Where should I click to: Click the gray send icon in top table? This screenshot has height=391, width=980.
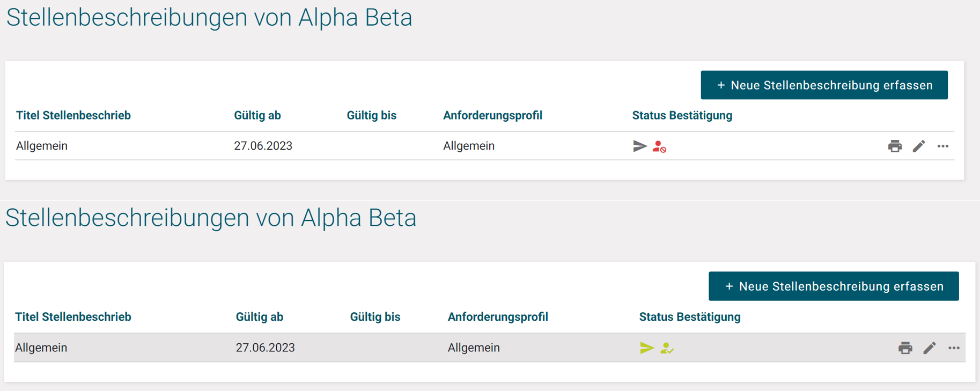point(639,146)
